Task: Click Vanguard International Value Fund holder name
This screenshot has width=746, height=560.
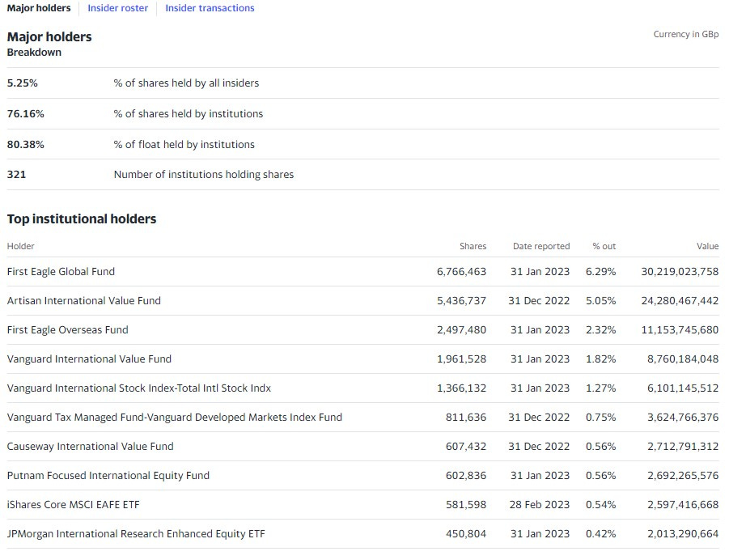Action: tap(89, 358)
